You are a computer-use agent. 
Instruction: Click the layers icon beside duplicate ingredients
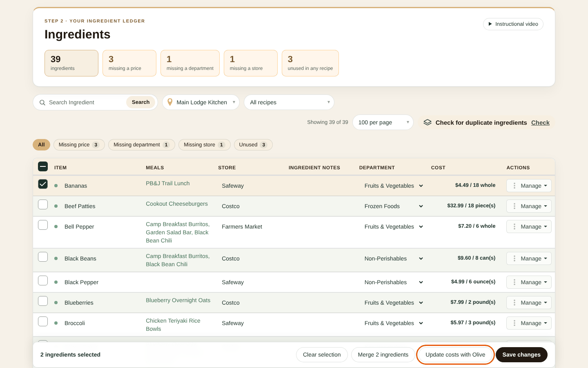pyautogui.click(x=428, y=122)
